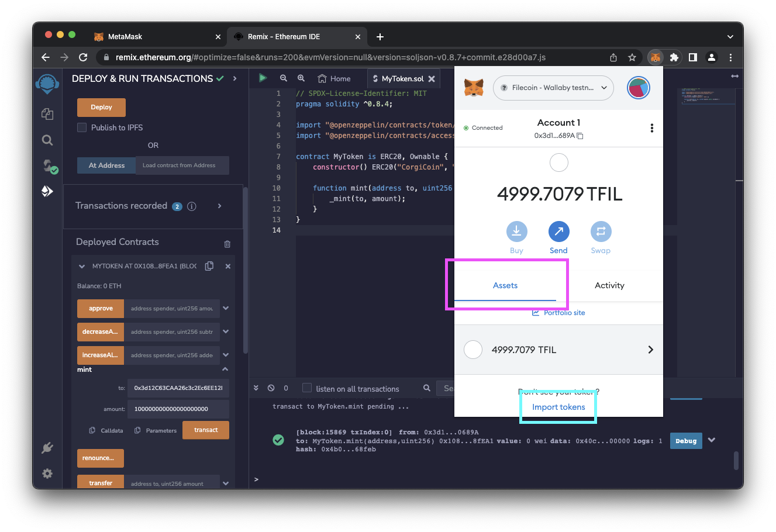The width and height of the screenshot is (776, 532).
Task: Clear the terminal console icon
Action: point(271,388)
